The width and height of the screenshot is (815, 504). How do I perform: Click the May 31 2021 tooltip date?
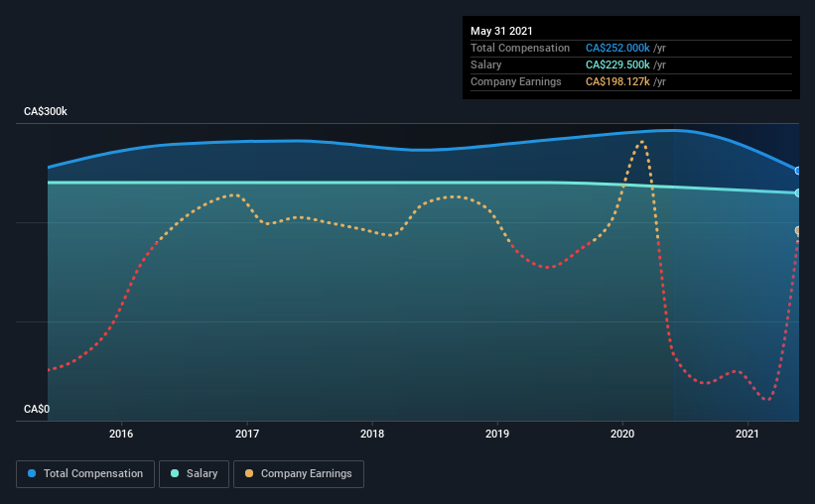pos(501,31)
